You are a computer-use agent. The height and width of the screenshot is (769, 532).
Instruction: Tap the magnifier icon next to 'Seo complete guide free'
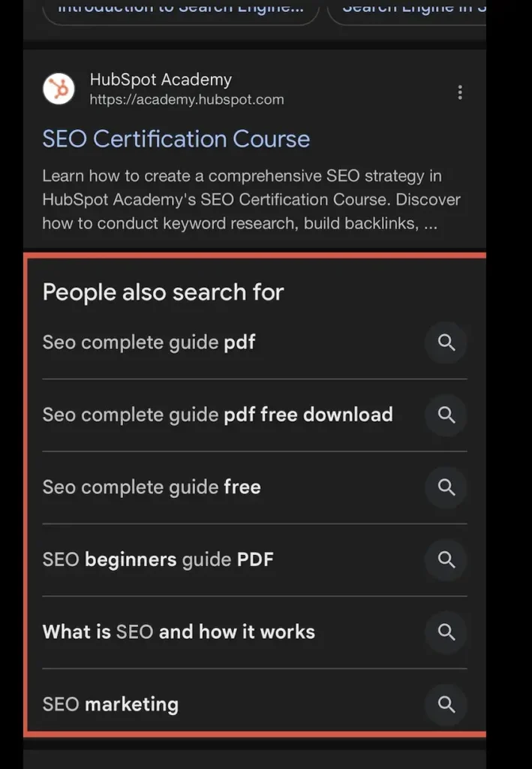click(446, 487)
